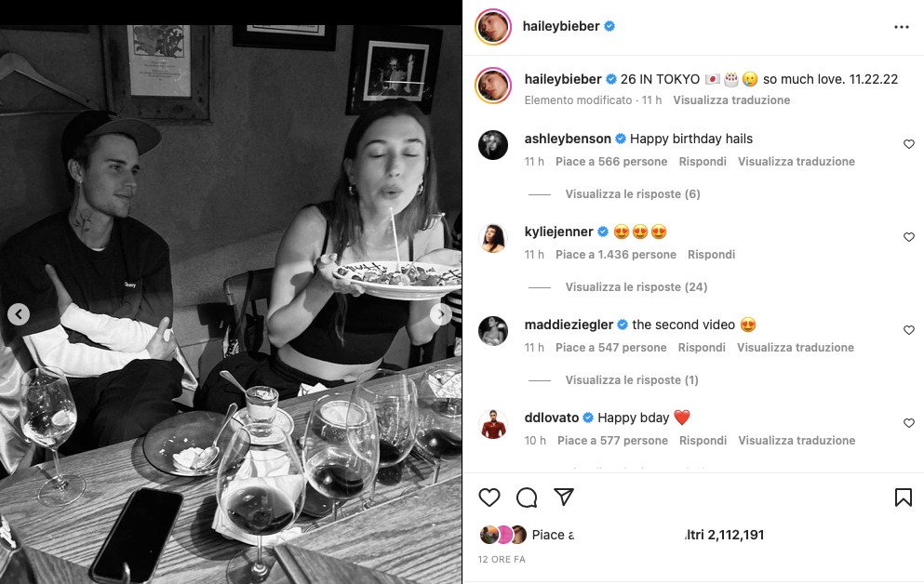
Task: Open comments with the speech bubble icon
Action: point(527,498)
